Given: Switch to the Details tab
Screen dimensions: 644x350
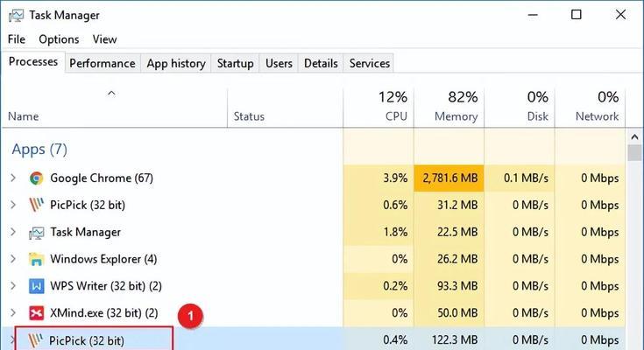Looking at the screenshot, I should (x=321, y=64).
